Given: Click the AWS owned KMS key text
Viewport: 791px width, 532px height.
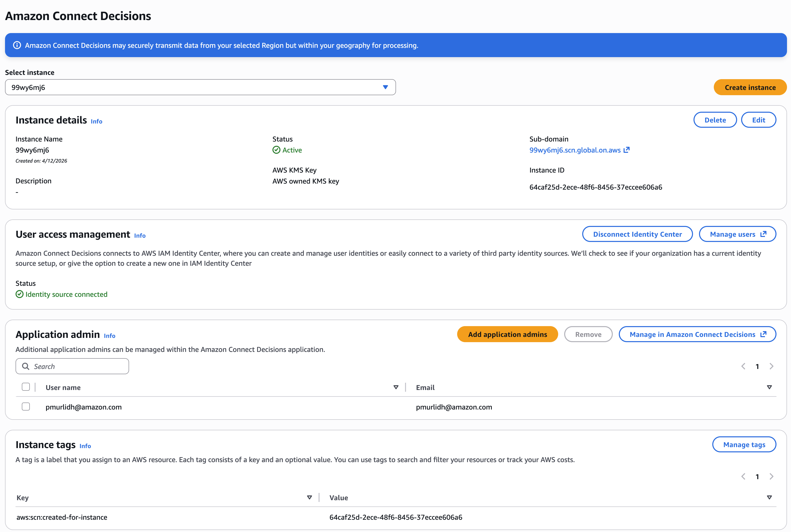Looking at the screenshot, I should pyautogui.click(x=306, y=181).
